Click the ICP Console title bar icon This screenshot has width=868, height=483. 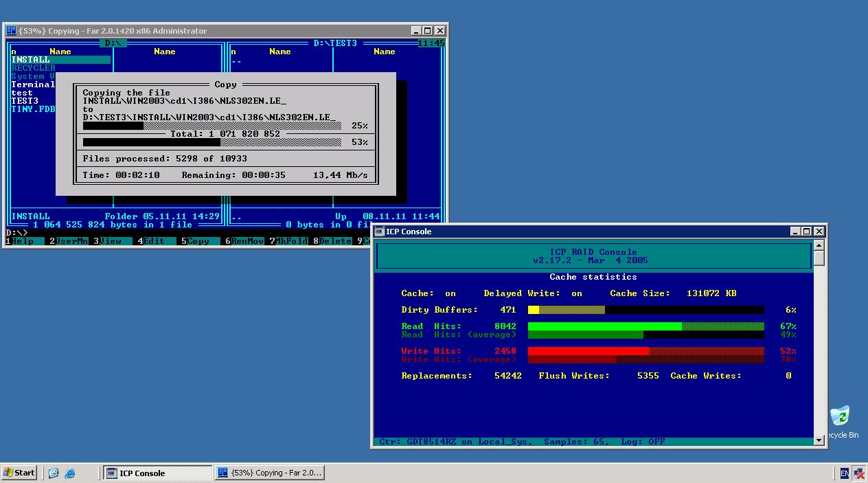378,232
